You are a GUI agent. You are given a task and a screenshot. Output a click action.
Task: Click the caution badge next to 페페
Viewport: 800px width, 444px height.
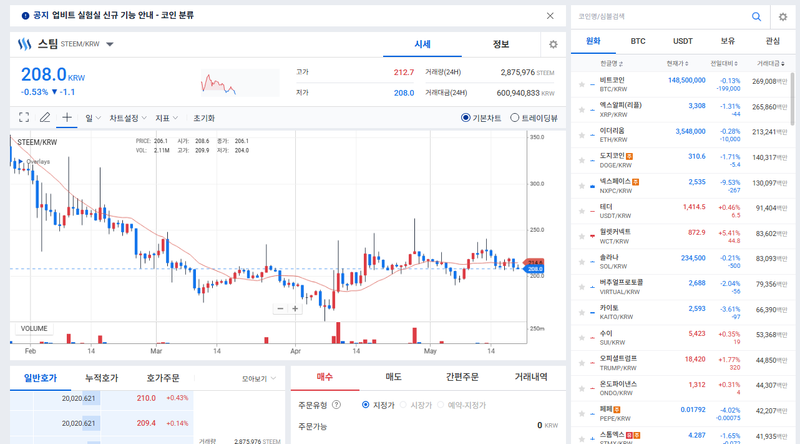(x=617, y=409)
